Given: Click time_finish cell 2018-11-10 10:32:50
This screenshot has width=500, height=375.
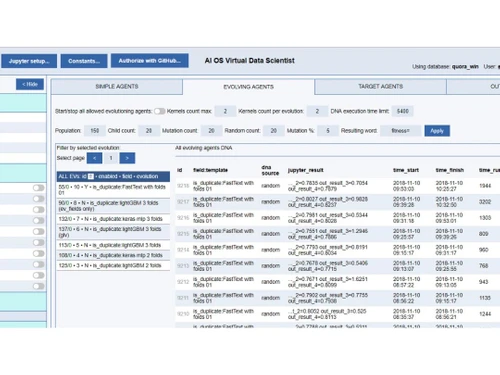Looking at the screenshot, I should click(449, 202).
